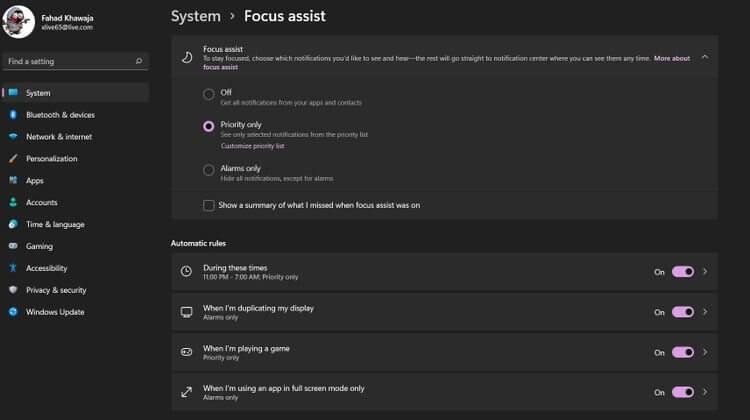Click the search magnifier icon

point(139,61)
